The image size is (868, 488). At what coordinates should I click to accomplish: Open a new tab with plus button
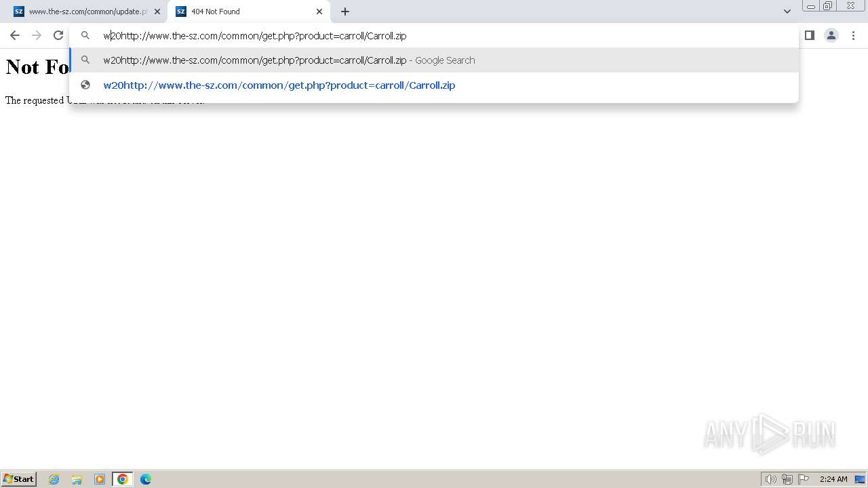tap(344, 12)
